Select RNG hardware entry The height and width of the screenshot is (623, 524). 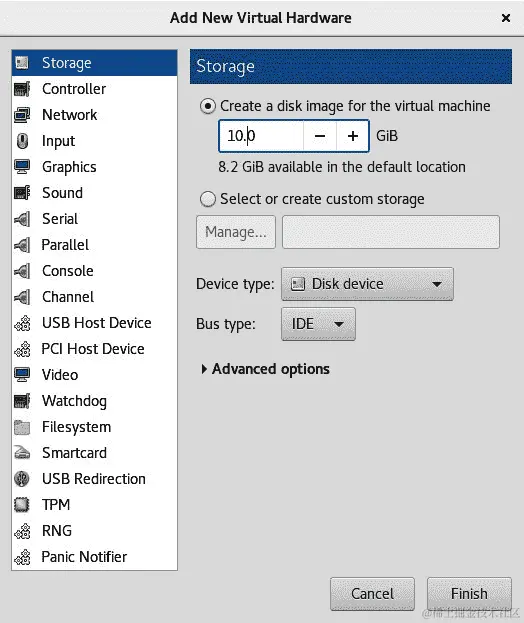coord(95,531)
